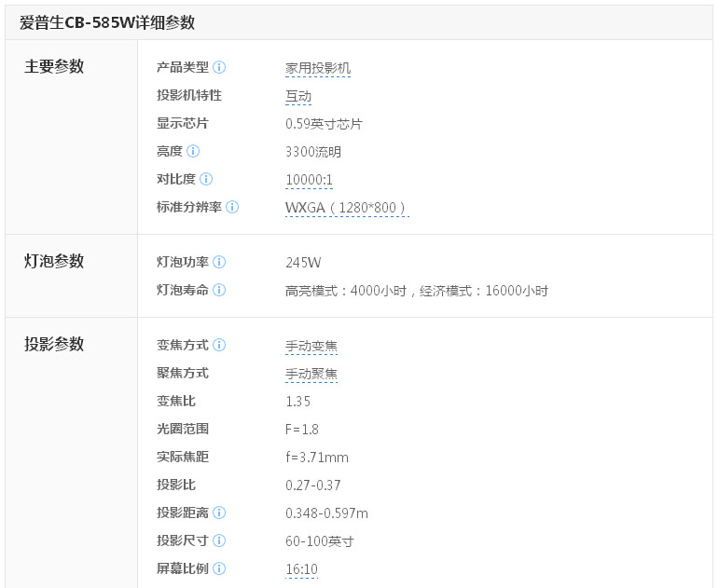719x588 pixels.
Task: Open info icon next to 对比度
Action: coord(206,179)
